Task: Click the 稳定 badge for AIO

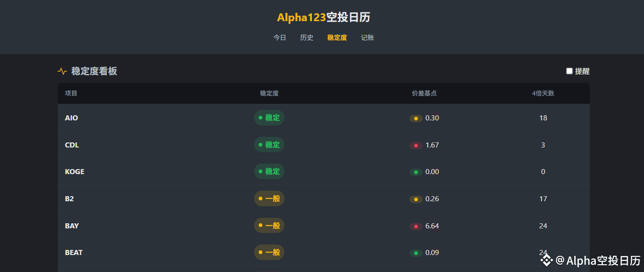Action: click(x=269, y=118)
